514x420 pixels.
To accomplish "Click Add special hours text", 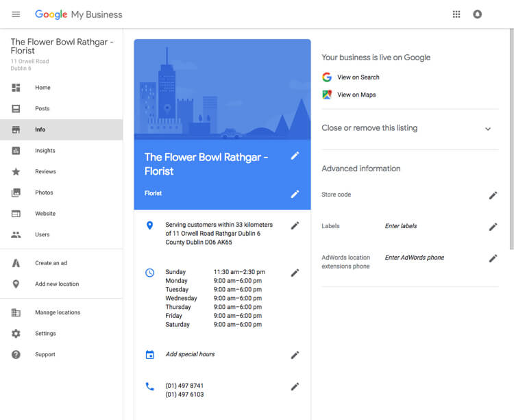I will point(190,354).
